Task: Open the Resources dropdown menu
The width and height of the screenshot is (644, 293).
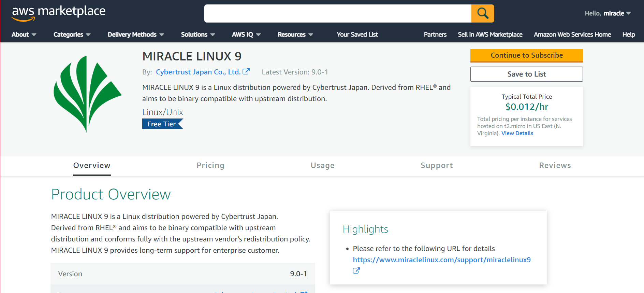Action: tap(295, 34)
